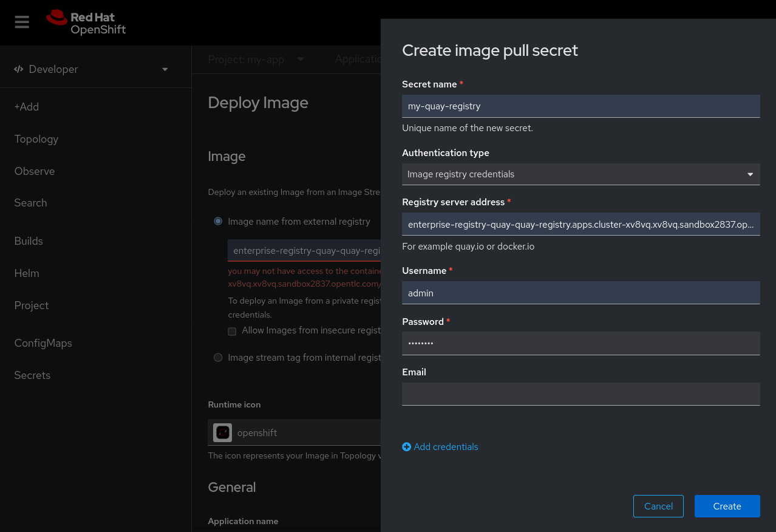This screenshot has height=532, width=776.
Task: Go to Topology in the sidebar
Action: tap(36, 139)
